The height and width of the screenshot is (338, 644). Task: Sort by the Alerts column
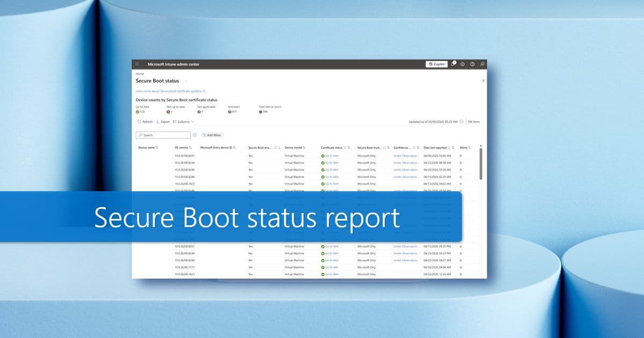[465, 147]
